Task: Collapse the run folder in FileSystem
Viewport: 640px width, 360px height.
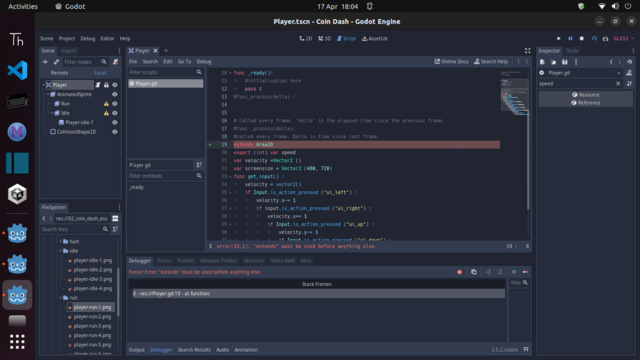Action: [60, 298]
